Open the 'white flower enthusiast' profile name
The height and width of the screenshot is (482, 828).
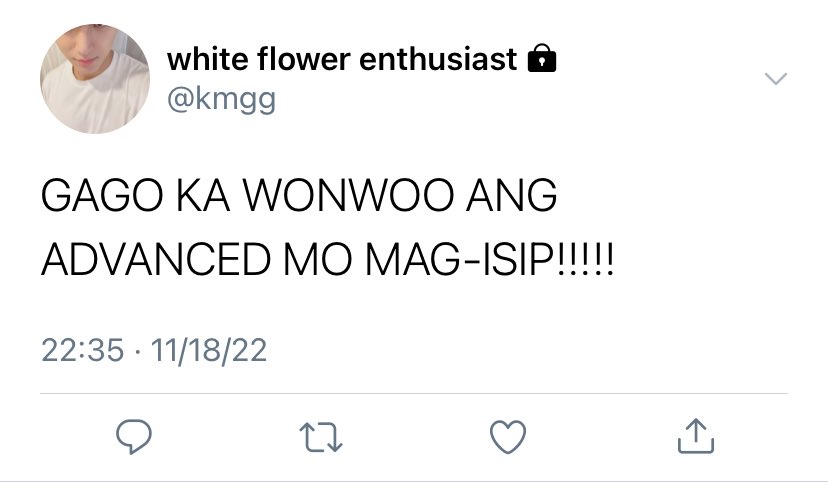[x=342, y=59]
